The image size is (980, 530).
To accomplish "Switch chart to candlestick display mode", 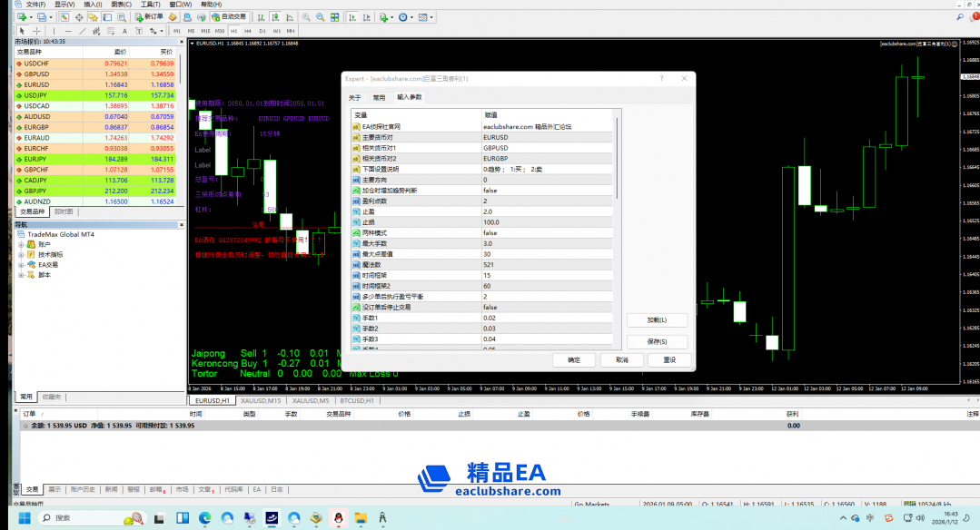I will (274, 17).
